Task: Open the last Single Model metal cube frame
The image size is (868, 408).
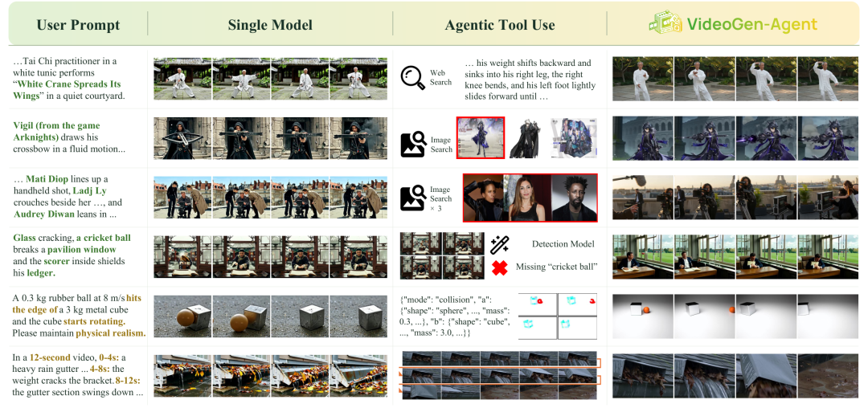Action: pos(358,316)
